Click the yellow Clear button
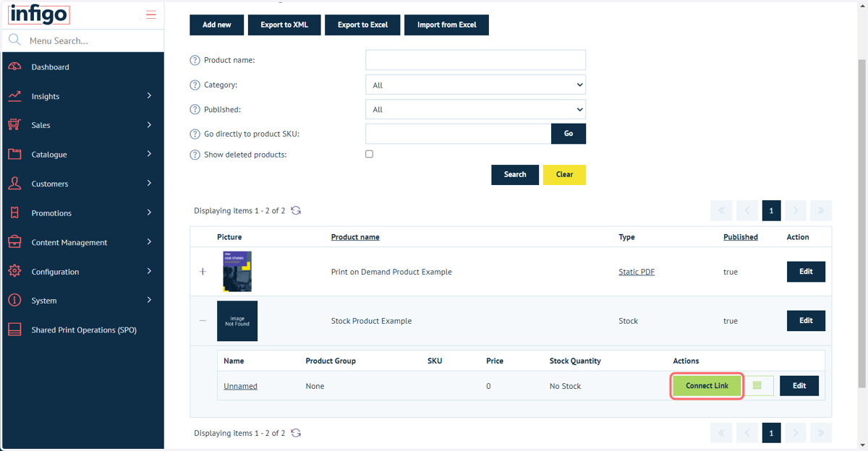Image resolution: width=868 pixels, height=451 pixels. (564, 174)
